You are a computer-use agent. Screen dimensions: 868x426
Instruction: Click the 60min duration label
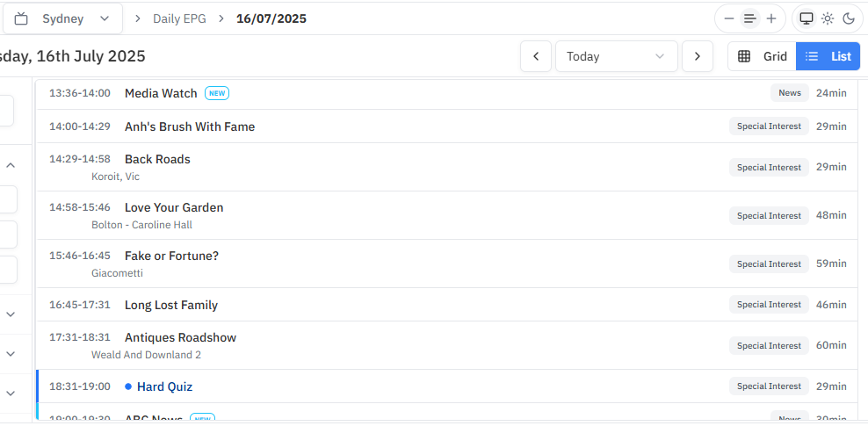(x=831, y=345)
